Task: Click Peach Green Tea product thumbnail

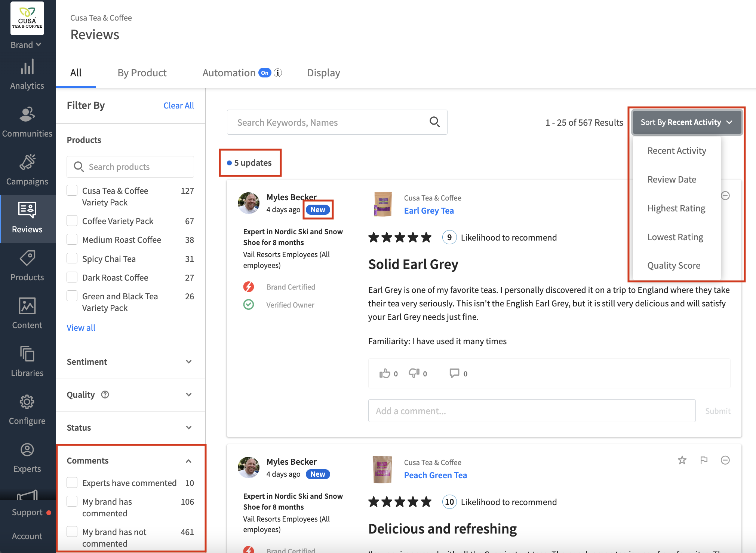Action: click(383, 469)
